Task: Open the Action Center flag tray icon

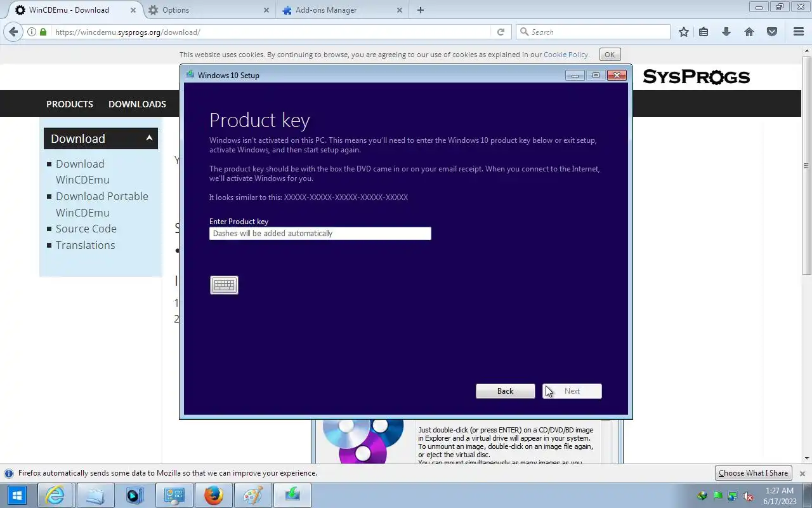Action: pos(717,496)
